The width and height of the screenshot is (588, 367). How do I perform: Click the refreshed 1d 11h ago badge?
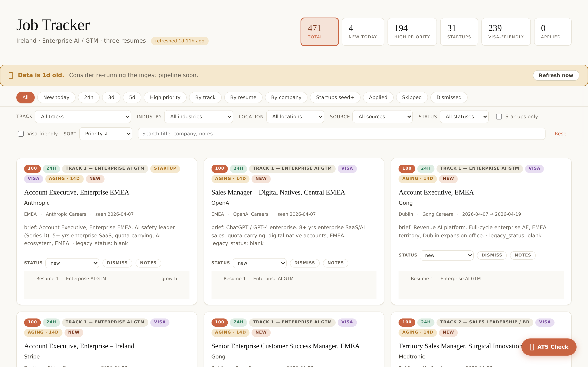179,41
